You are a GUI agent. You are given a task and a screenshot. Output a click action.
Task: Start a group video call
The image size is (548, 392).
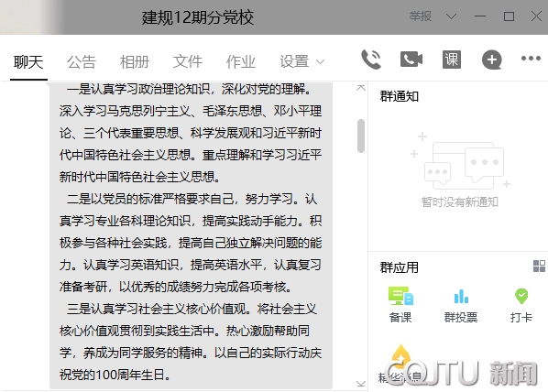(x=411, y=59)
